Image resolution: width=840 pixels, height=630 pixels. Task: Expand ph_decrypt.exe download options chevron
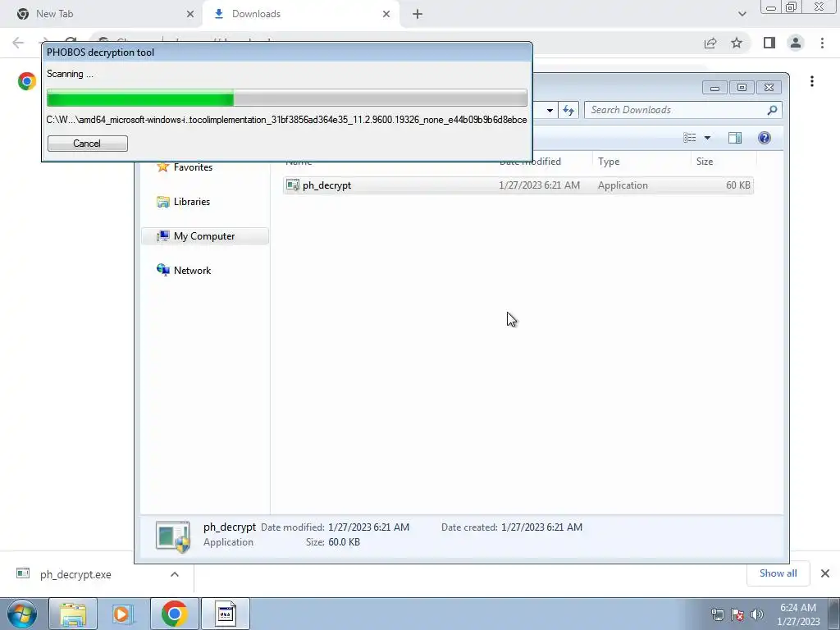[x=175, y=574]
